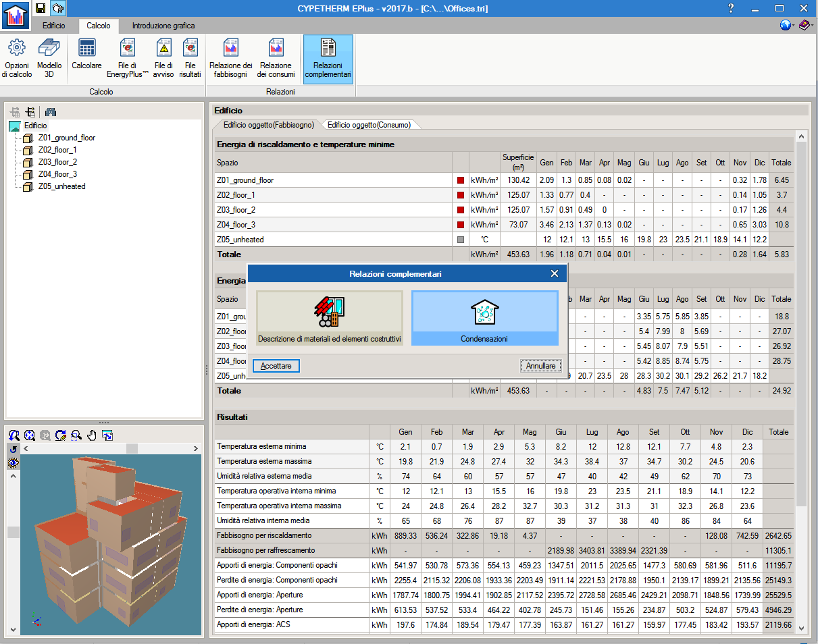The width and height of the screenshot is (818, 644).
Task: Click the 'Apporti di energia: ACS' row label
Action: point(255,624)
